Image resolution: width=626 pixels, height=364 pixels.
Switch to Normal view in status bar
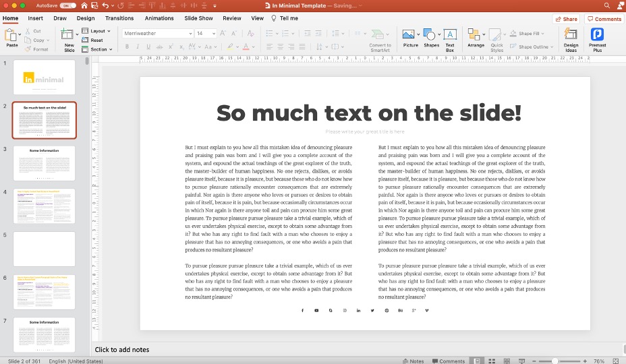pyautogui.click(x=477, y=361)
